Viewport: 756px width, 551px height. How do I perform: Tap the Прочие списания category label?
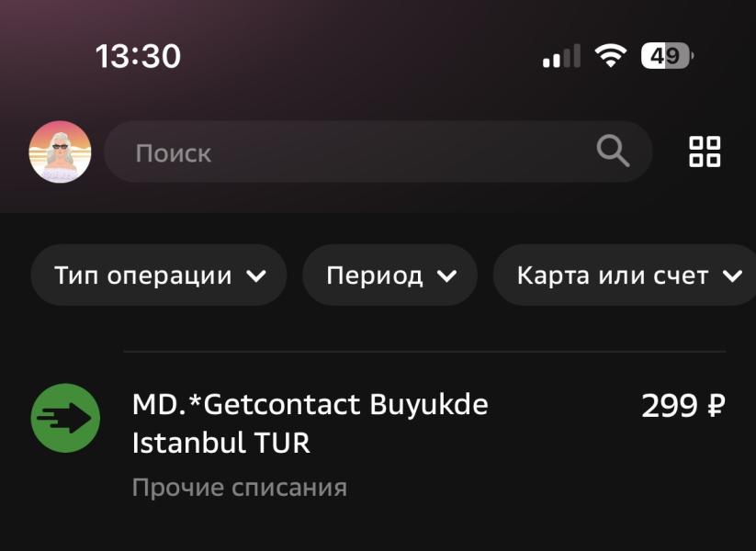pos(240,488)
